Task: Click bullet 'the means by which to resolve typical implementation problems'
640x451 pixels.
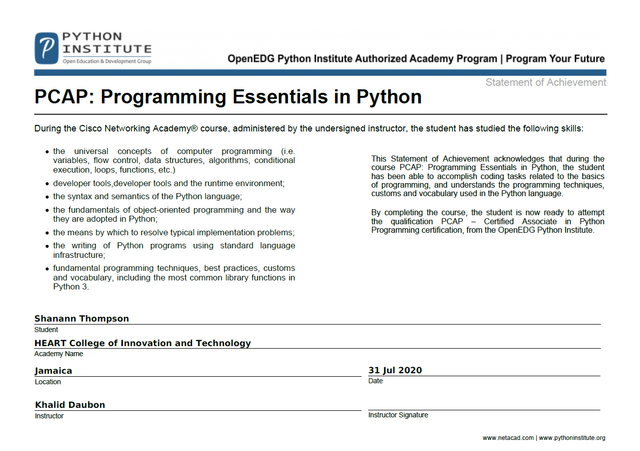Action: click(173, 232)
